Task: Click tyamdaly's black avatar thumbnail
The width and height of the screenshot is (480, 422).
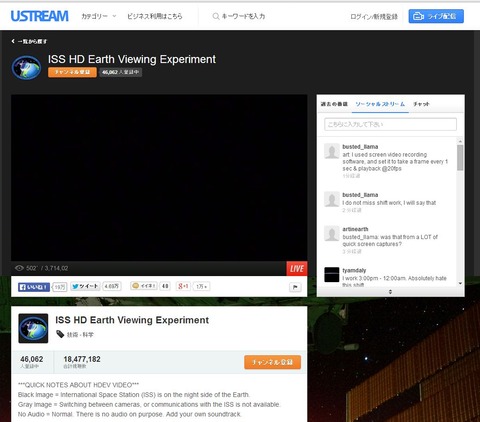Action: coord(332,274)
